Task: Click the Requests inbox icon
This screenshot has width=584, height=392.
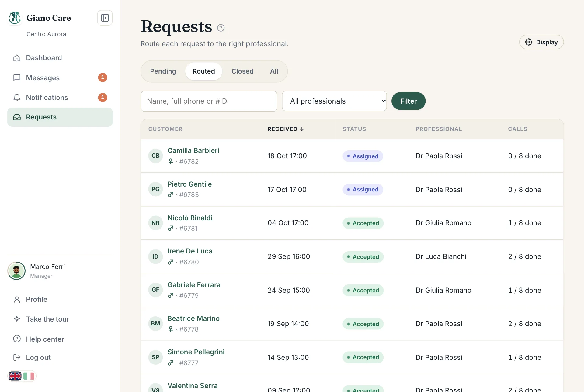Action: 17,117
